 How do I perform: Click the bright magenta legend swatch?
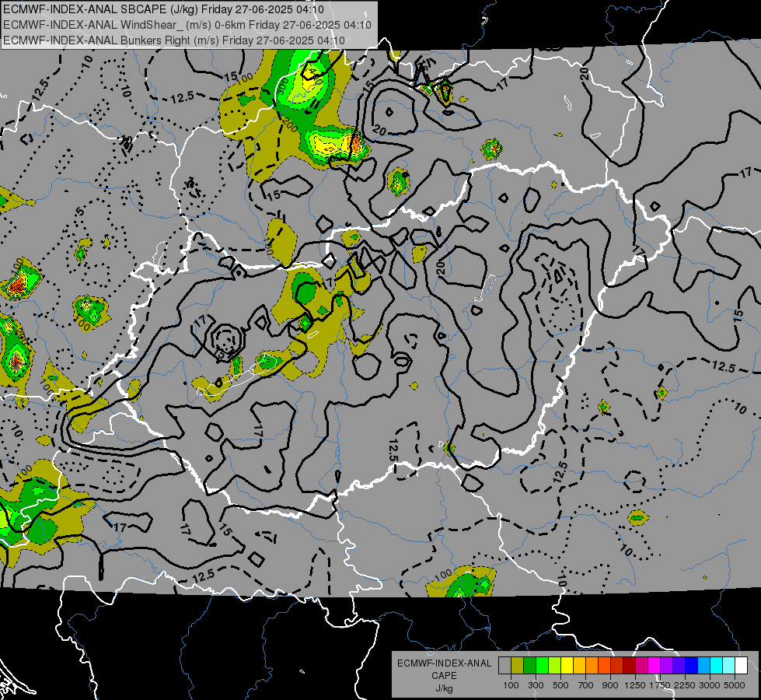point(655,666)
